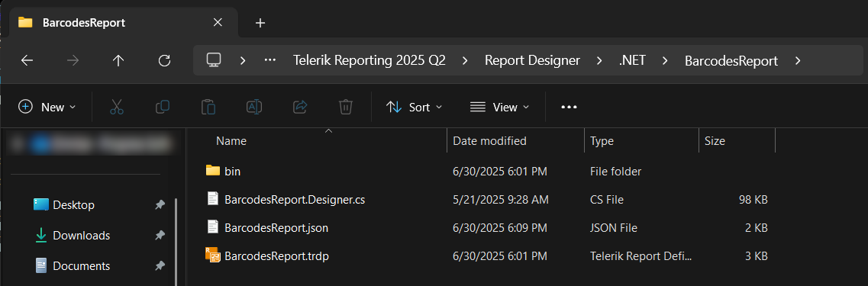Sort by Size column header
This screenshot has height=286, width=868.
pos(715,141)
